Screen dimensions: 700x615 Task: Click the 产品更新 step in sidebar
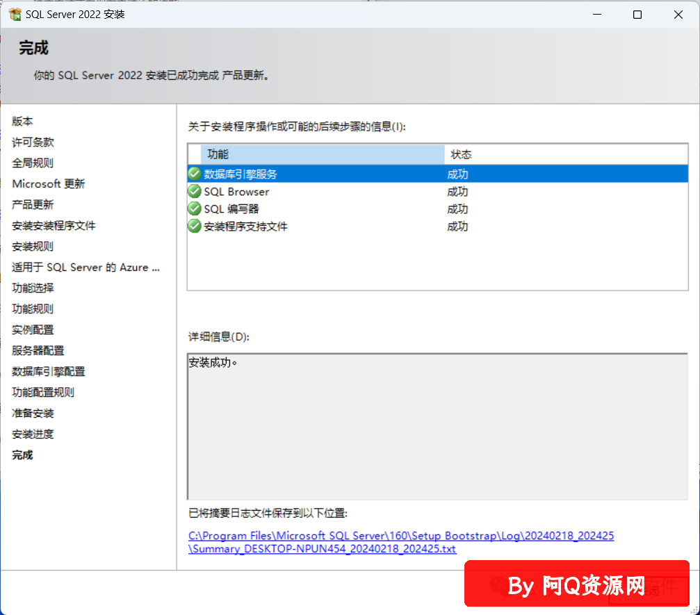(33, 204)
